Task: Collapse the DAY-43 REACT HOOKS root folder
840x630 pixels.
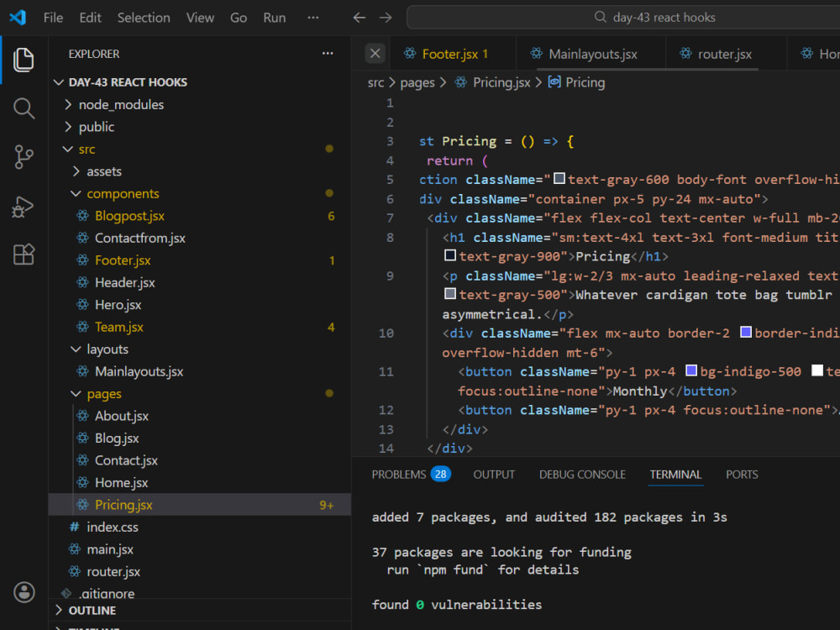Action: 59,82
